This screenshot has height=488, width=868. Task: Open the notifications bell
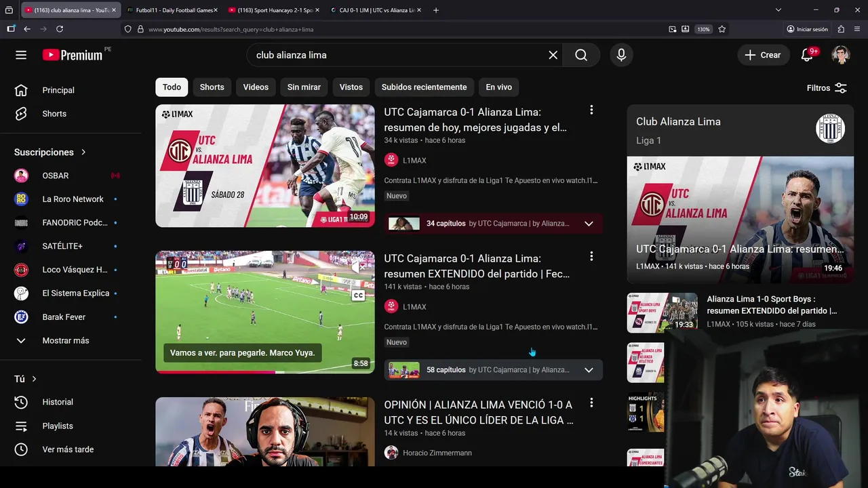[x=807, y=55]
